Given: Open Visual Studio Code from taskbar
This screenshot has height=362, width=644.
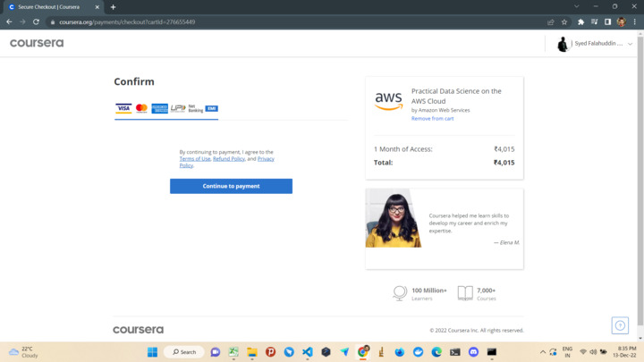Looking at the screenshot, I should pos(307,352).
